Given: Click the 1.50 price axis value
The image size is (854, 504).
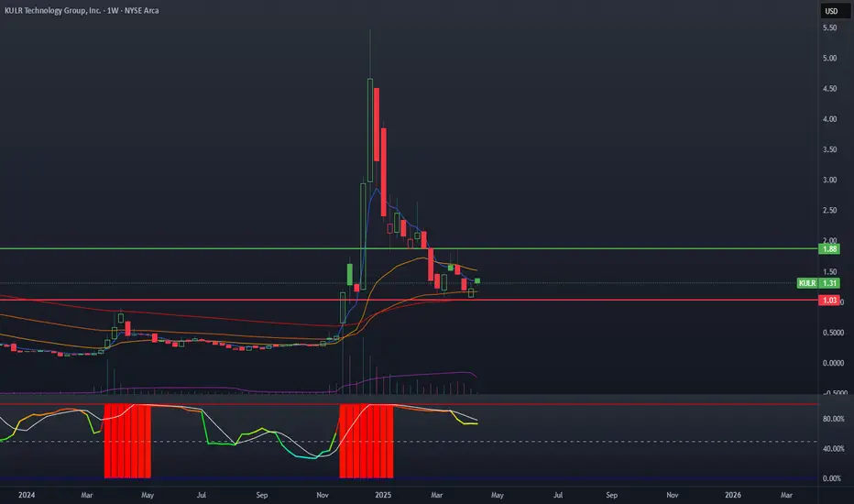Looking at the screenshot, I should point(829,272).
